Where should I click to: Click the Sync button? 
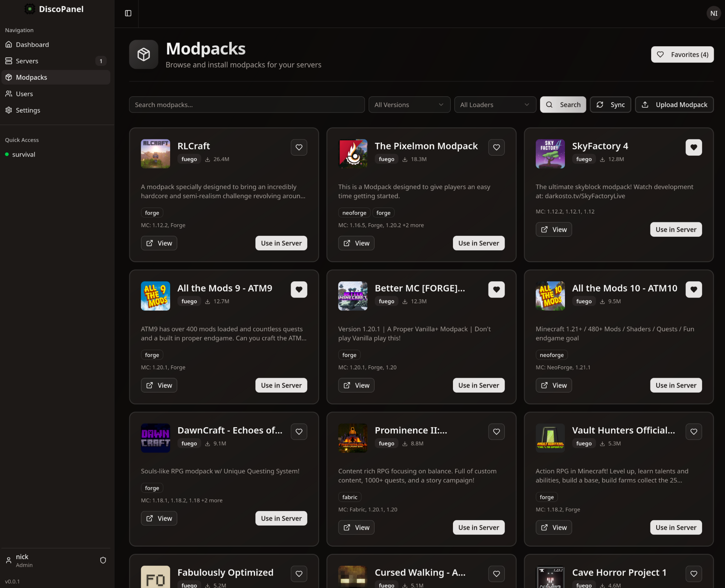[610, 105]
